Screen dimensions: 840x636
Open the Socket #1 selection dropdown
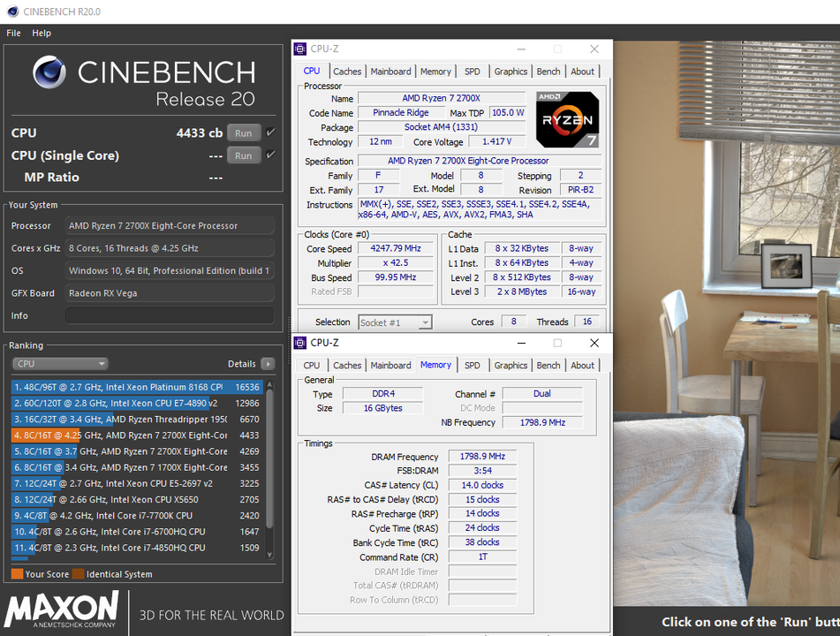[395, 322]
